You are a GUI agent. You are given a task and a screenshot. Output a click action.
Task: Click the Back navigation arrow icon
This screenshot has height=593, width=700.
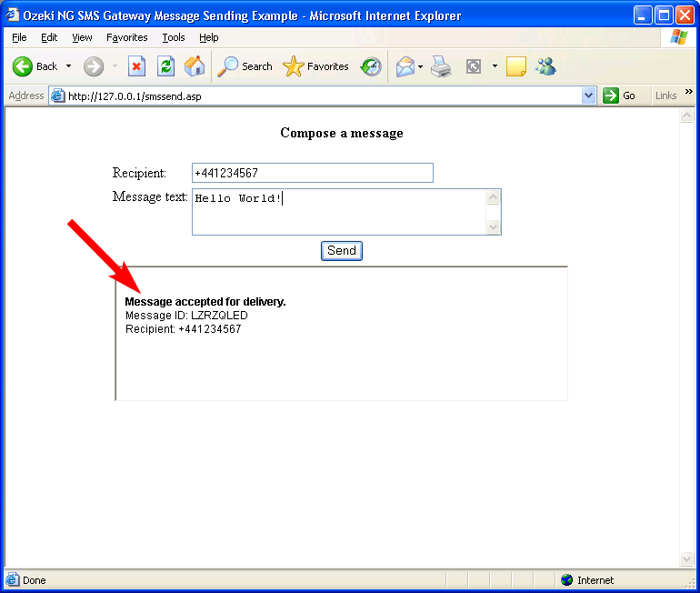(x=23, y=66)
